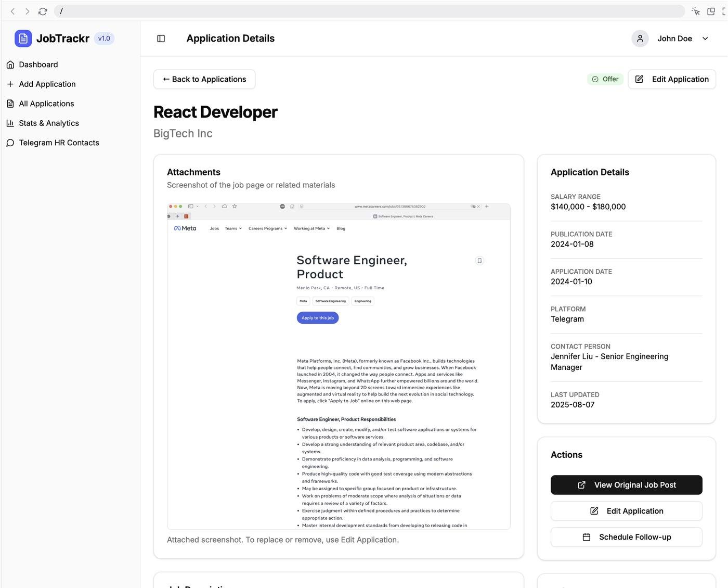Click the Dashboard home icon
728x588 pixels.
[x=10, y=65]
